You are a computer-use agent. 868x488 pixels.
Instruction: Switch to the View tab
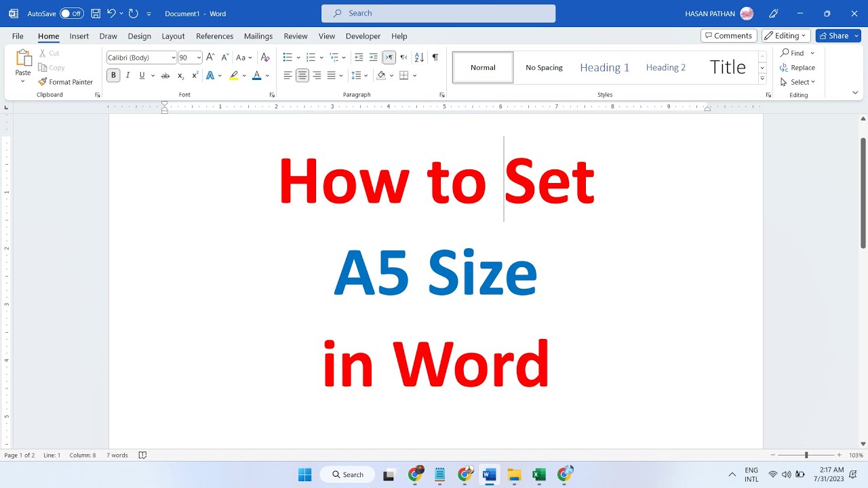tap(327, 36)
